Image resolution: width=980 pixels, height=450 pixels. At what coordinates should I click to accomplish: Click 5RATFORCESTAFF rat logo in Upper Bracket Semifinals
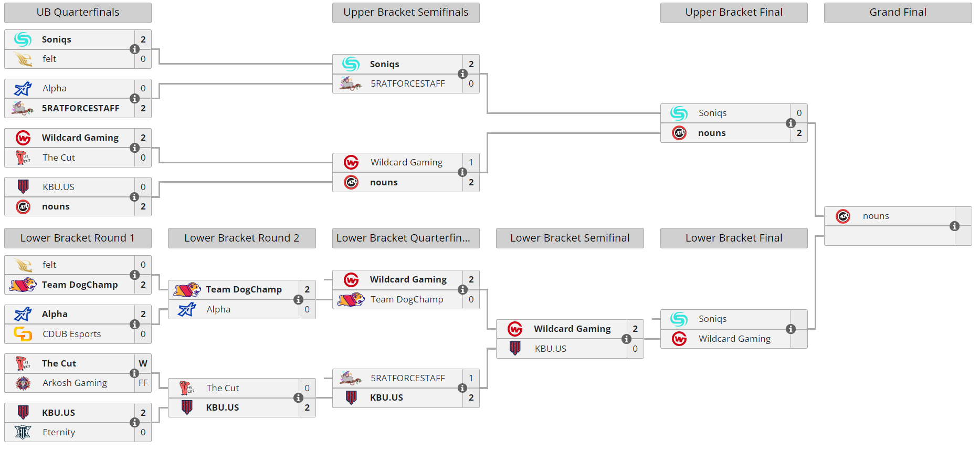350,83
